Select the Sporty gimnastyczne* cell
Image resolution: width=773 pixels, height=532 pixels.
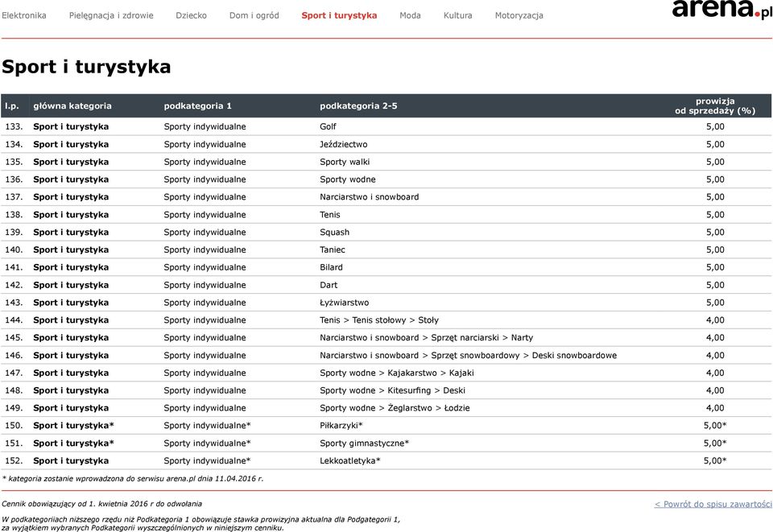[x=364, y=443]
